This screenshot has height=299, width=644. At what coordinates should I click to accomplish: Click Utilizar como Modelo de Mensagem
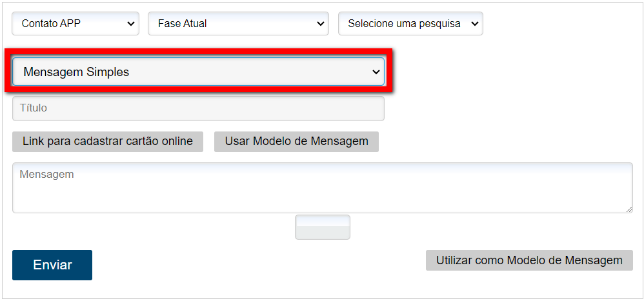[x=529, y=260]
